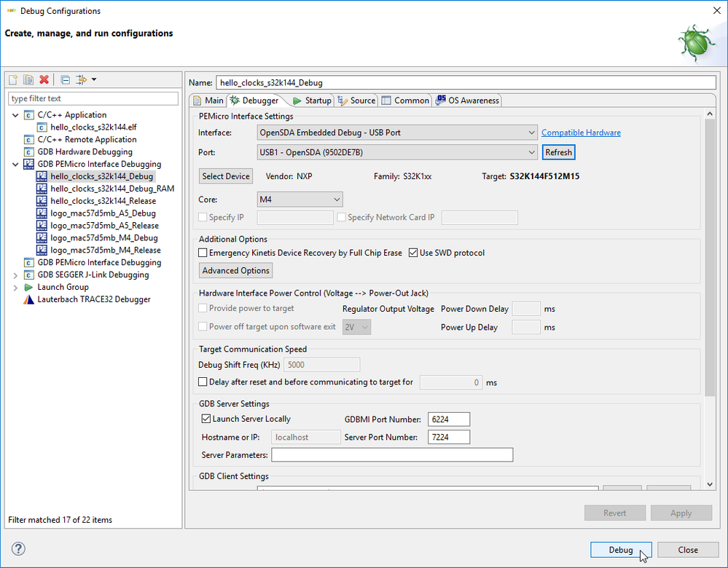Click the green Launch Group icon
This screenshot has height=568, width=728.
(x=28, y=287)
